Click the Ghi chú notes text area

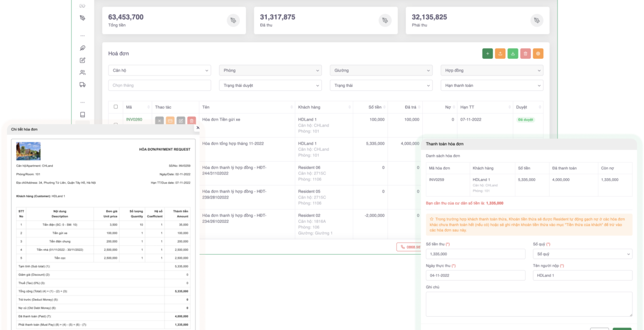[x=529, y=304]
